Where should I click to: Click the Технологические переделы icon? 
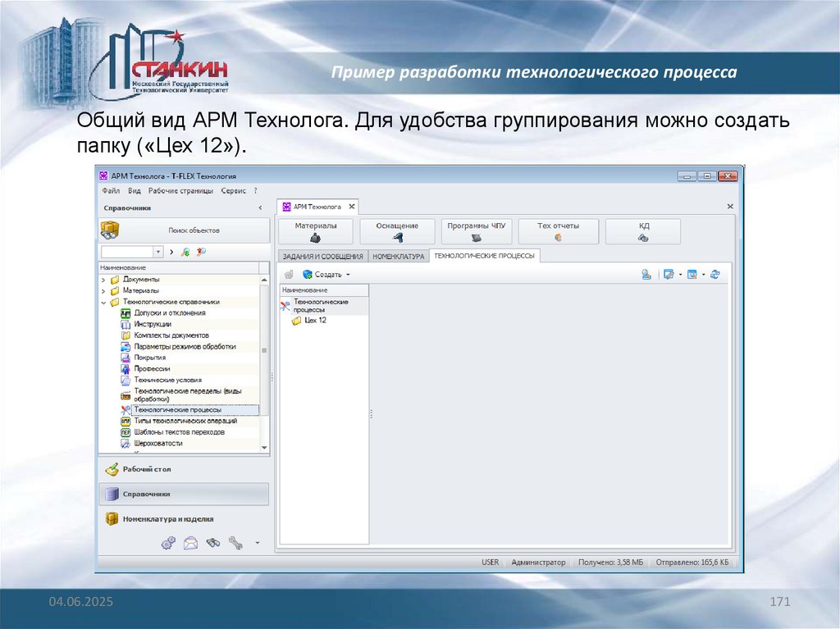[x=126, y=395]
